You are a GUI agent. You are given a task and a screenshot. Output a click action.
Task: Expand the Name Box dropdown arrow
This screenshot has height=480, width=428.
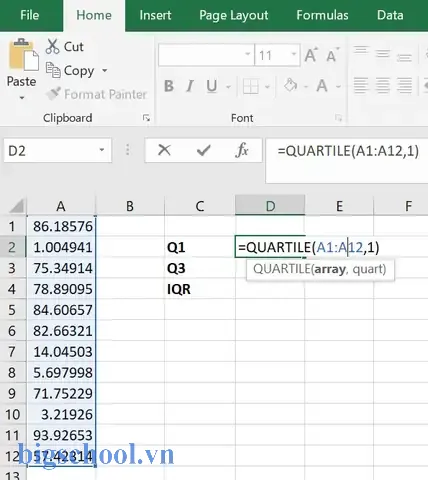(102, 150)
